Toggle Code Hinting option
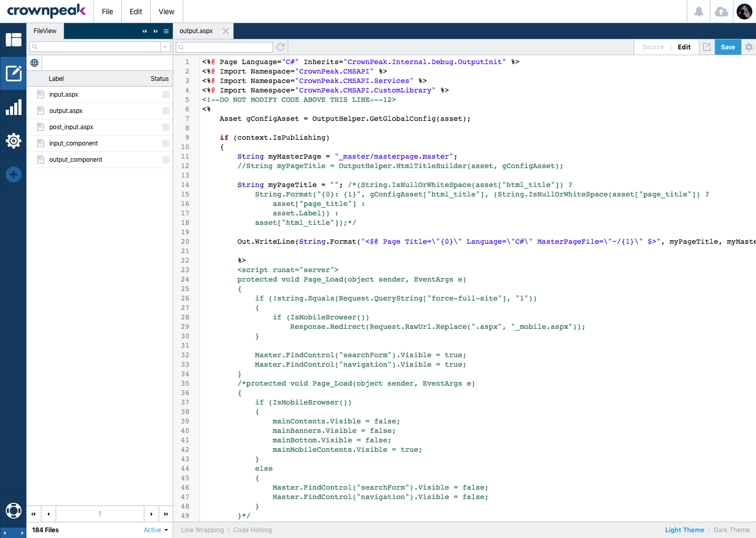Viewport: 756px width, 538px height. point(253,530)
